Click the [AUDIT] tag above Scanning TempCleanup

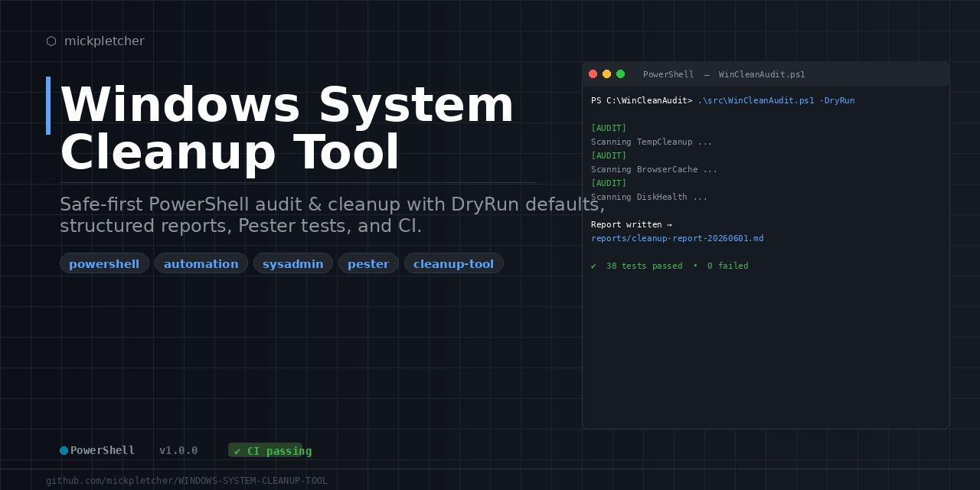[x=609, y=128]
